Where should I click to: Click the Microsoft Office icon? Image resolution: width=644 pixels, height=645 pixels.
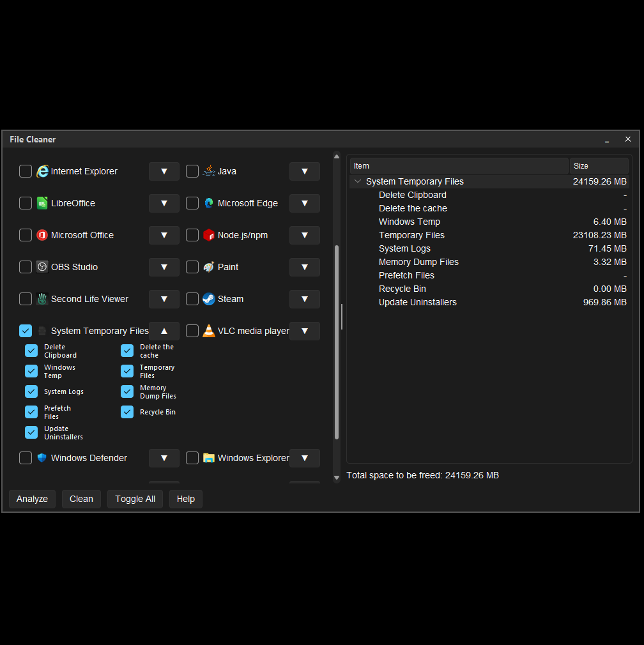click(42, 235)
